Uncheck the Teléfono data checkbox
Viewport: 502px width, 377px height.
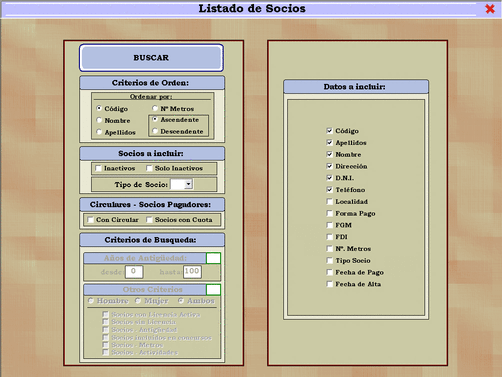330,190
